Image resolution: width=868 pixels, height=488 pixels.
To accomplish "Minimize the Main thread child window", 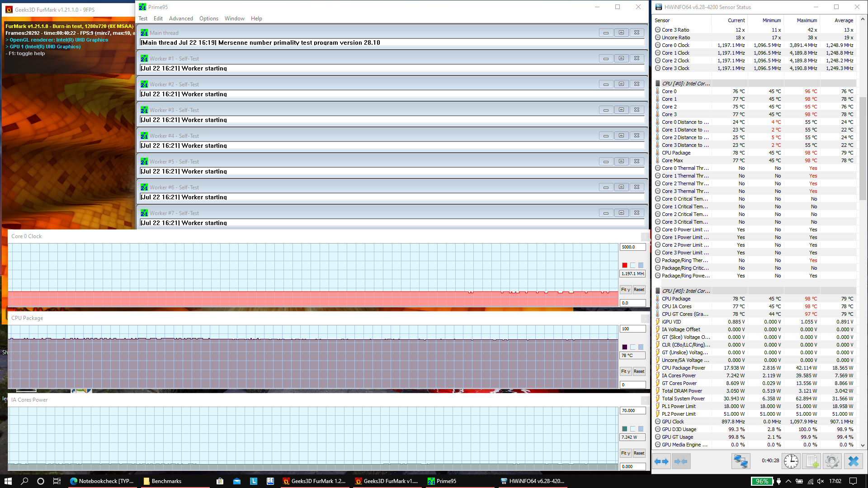I will point(606,33).
